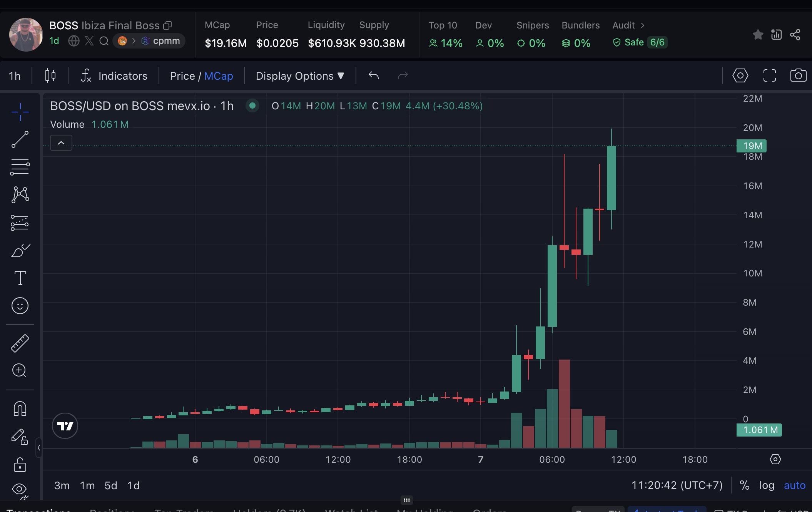This screenshot has height=512, width=812.
Task: Switch chart to MCap mode
Action: tap(219, 76)
